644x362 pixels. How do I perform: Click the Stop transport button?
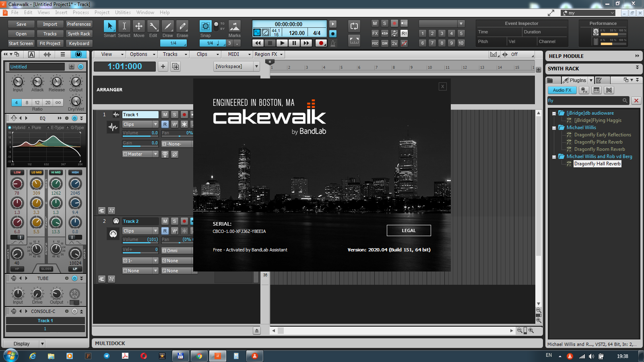(270, 43)
